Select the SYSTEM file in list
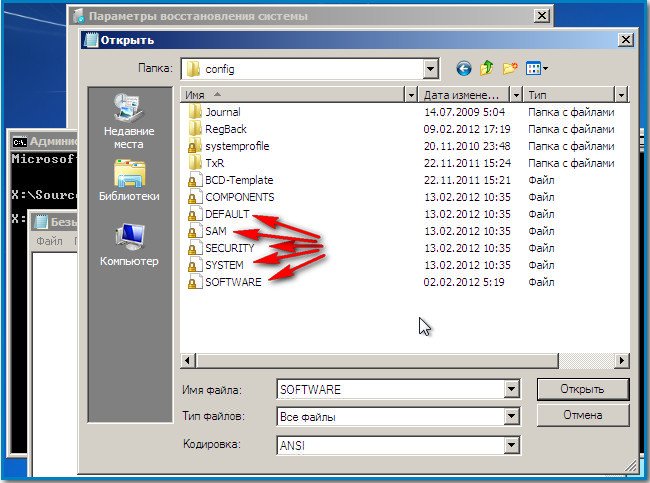The image size is (650, 483). coord(223,265)
